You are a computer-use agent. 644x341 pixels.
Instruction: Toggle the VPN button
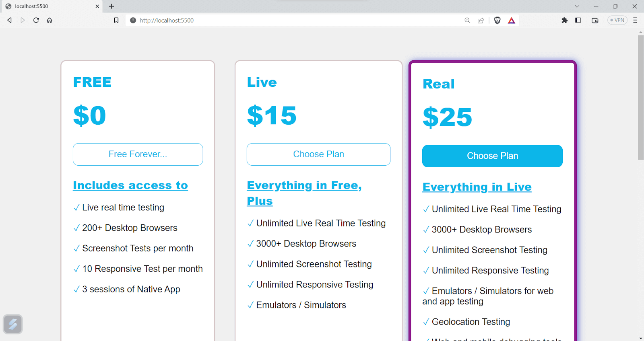[x=617, y=20]
